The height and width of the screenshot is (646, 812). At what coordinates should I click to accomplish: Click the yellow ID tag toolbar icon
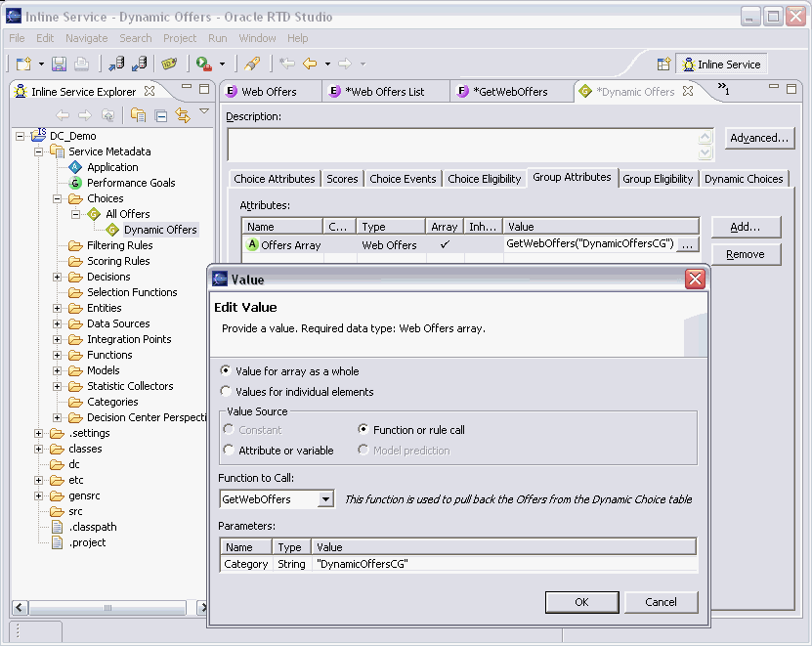pyautogui.click(x=169, y=64)
